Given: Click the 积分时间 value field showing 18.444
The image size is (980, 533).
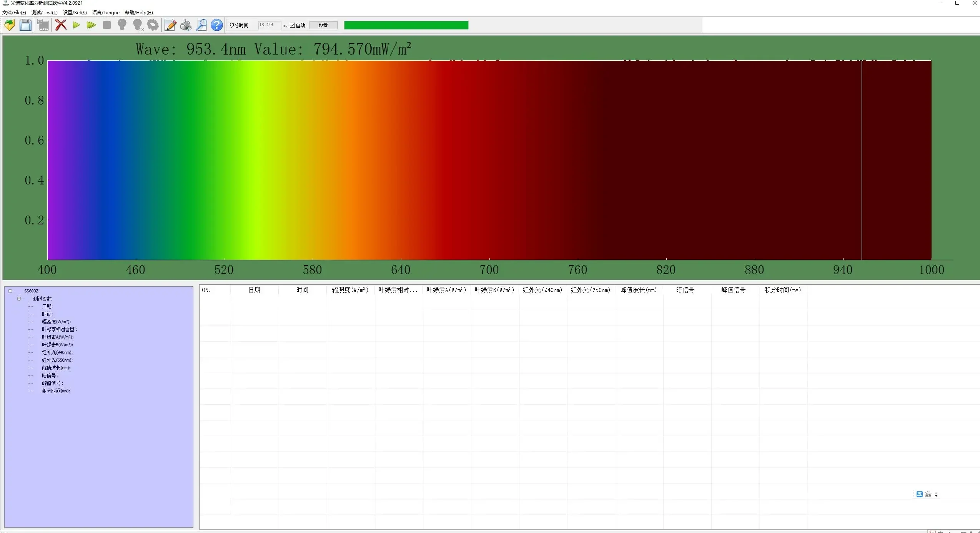Looking at the screenshot, I should coord(269,25).
